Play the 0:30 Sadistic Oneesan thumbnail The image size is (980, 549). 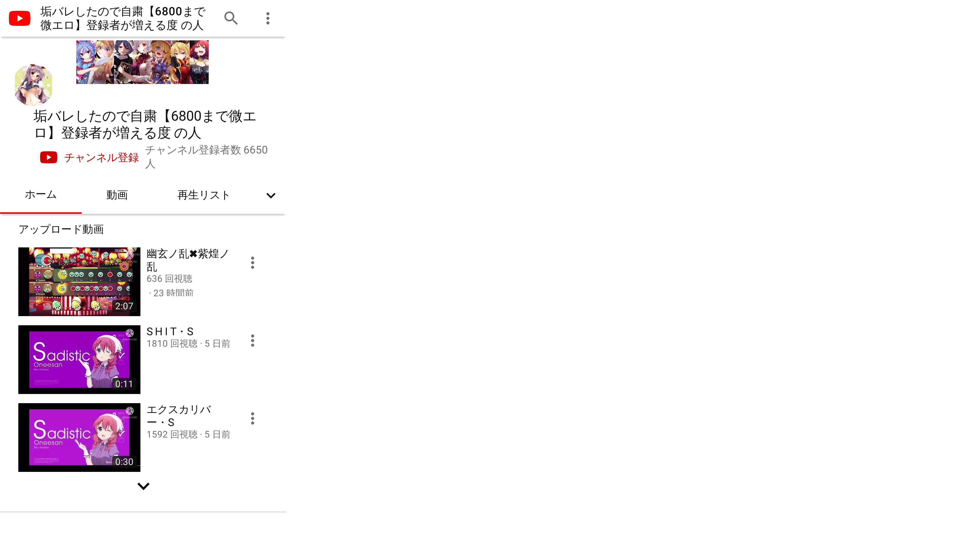tap(79, 438)
